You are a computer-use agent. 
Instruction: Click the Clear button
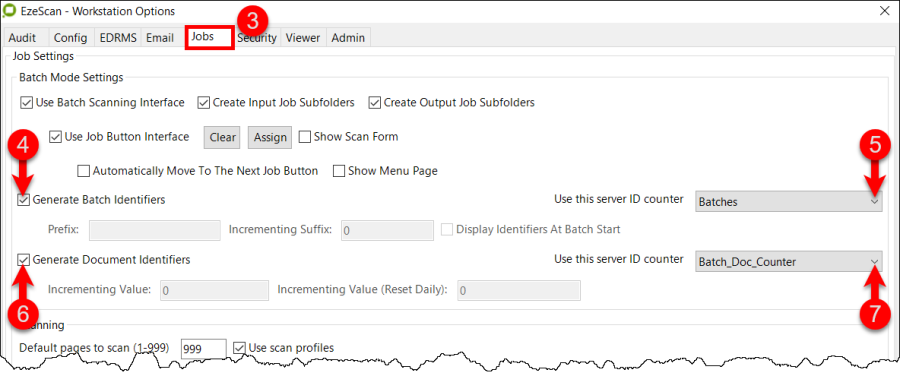pyautogui.click(x=222, y=137)
